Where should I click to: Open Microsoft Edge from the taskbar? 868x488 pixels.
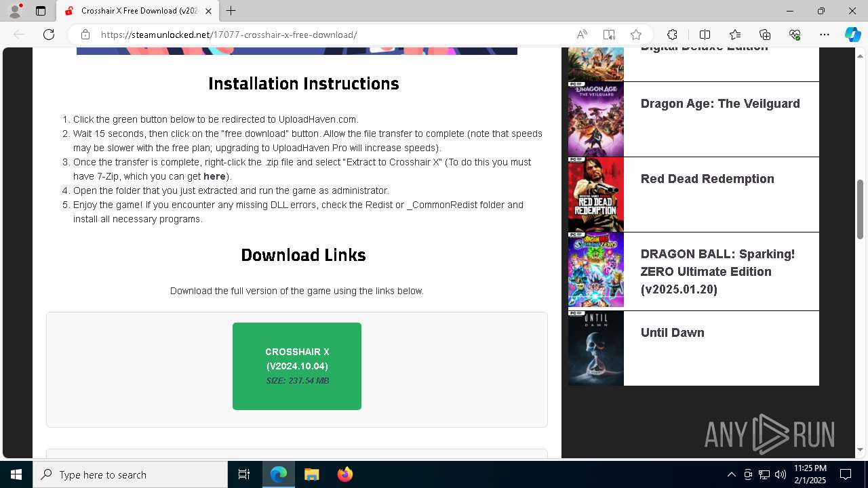[x=279, y=474]
